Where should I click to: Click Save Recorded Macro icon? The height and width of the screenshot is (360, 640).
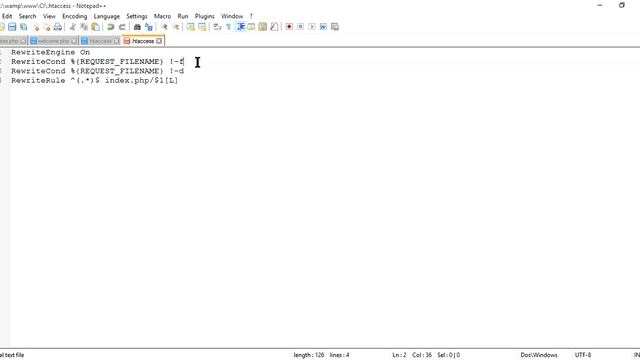point(335,27)
